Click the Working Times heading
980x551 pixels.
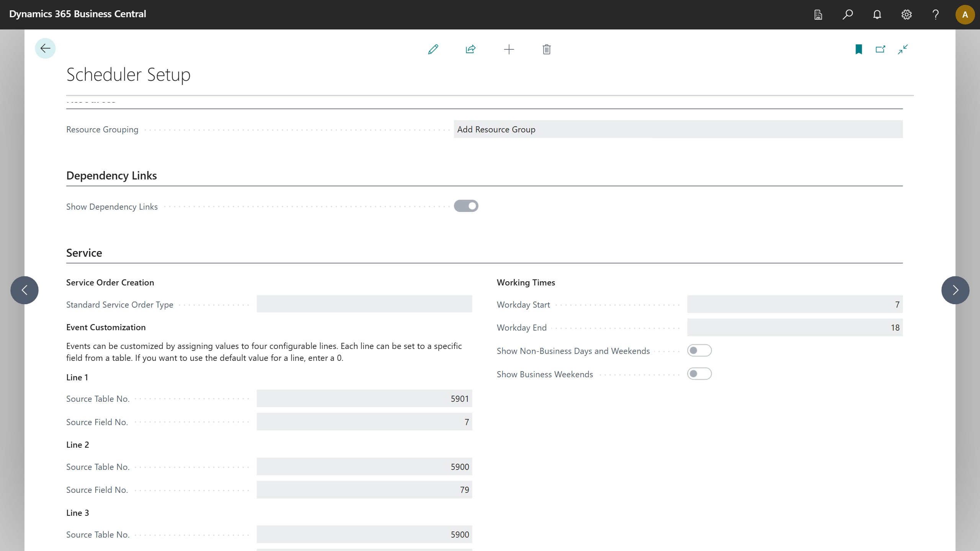[526, 282]
